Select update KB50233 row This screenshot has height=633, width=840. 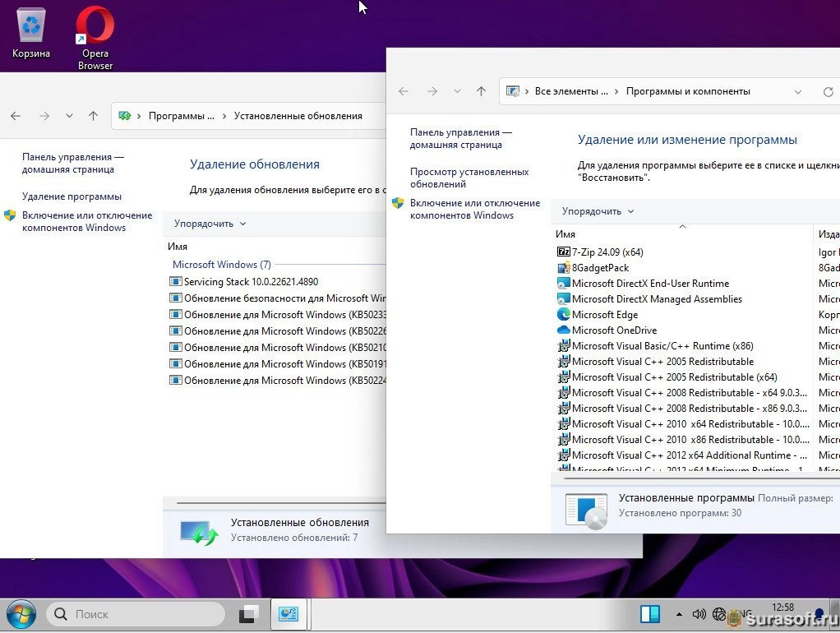pos(277,315)
